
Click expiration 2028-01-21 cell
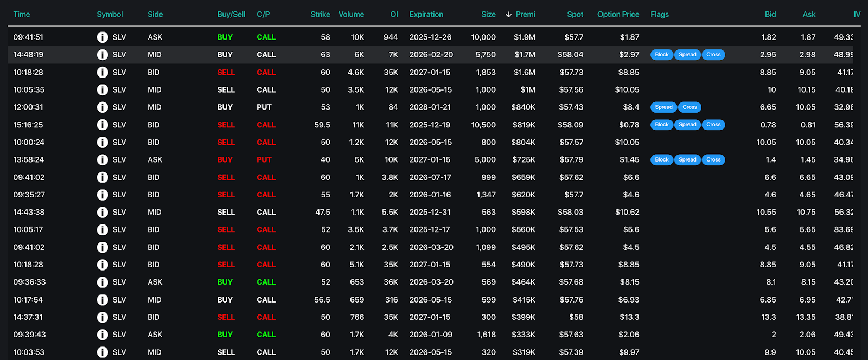point(431,107)
